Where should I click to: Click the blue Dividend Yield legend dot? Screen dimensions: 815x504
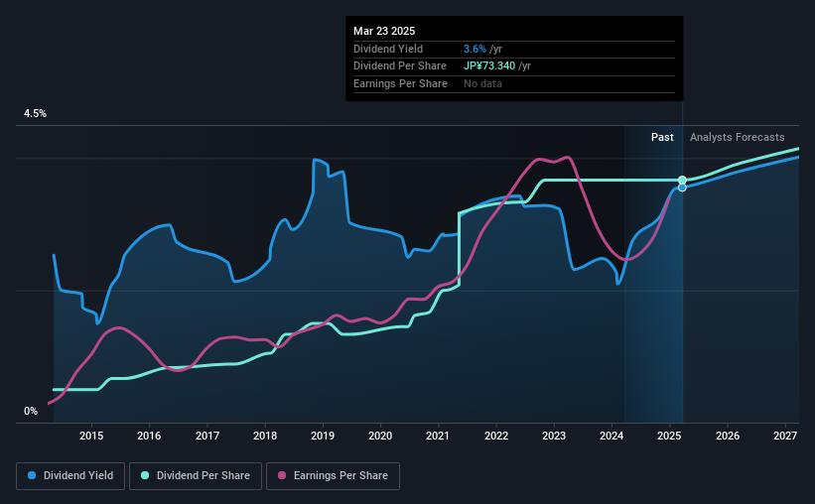click(x=32, y=475)
